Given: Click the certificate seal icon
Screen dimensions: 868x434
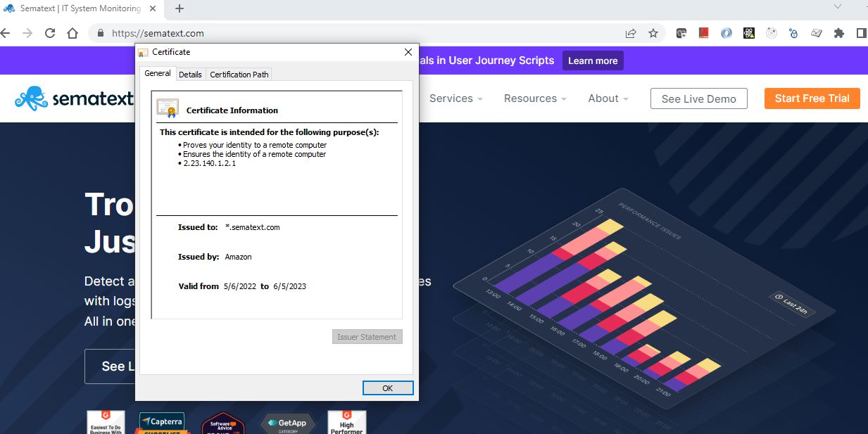Looking at the screenshot, I should (x=168, y=108).
